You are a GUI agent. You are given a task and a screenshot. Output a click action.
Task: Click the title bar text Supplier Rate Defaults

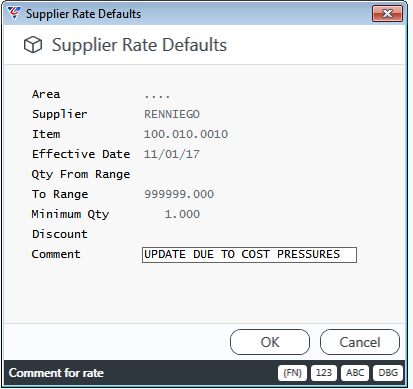[83, 14]
